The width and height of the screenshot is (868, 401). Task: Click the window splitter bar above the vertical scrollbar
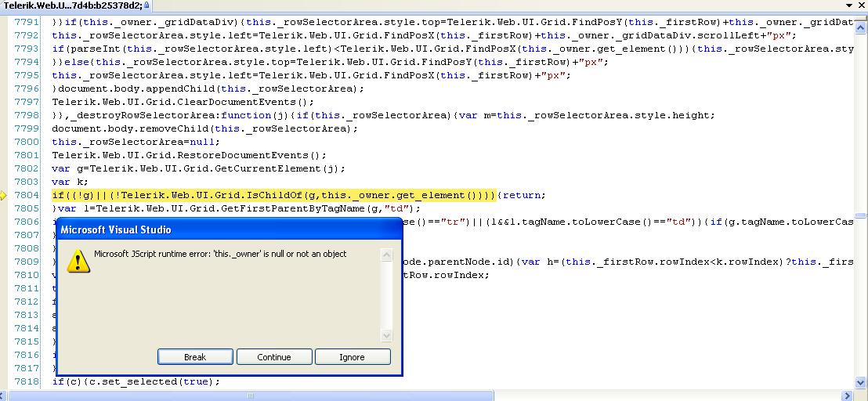(860, 17)
